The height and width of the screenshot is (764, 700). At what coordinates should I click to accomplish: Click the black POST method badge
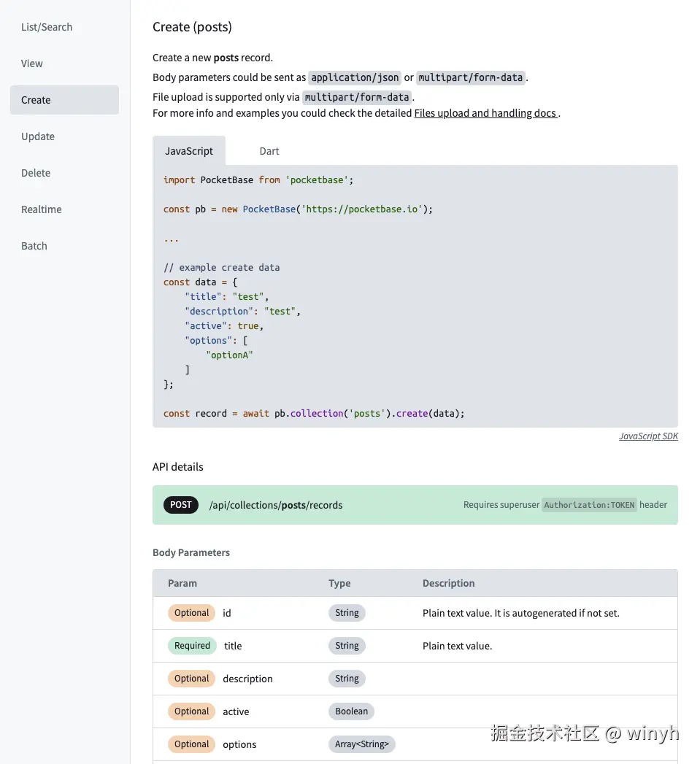click(181, 504)
